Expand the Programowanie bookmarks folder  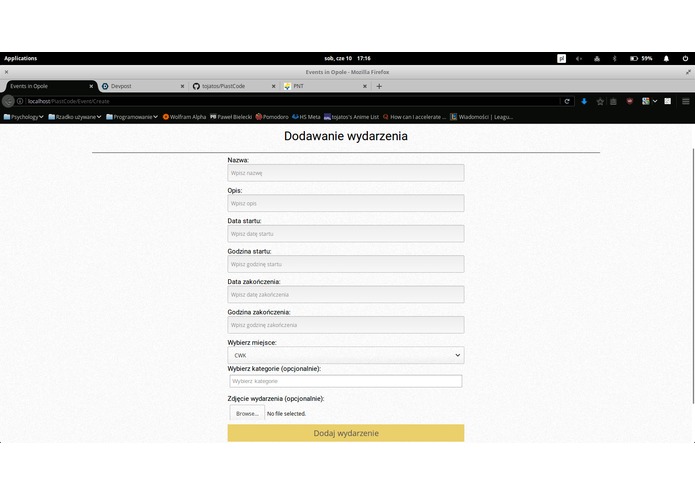(x=132, y=117)
